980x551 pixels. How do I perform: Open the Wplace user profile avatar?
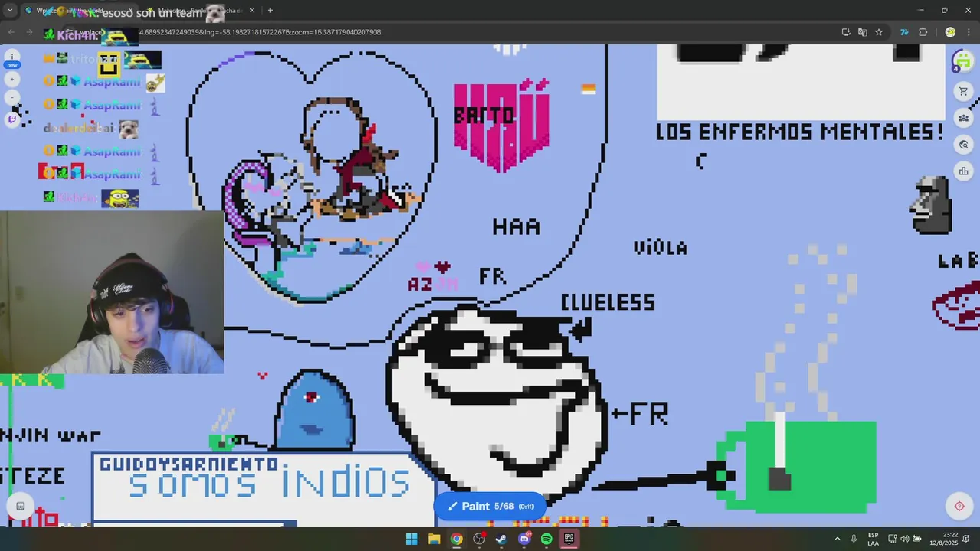(x=962, y=60)
